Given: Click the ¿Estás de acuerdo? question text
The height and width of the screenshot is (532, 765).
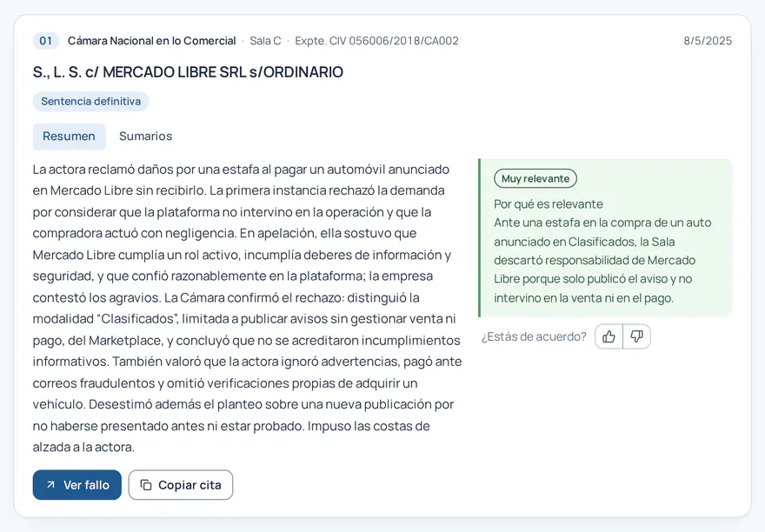Looking at the screenshot, I should 534,336.
